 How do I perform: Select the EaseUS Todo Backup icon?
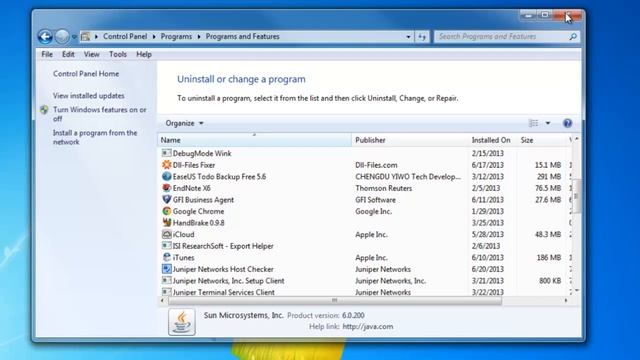click(166, 176)
